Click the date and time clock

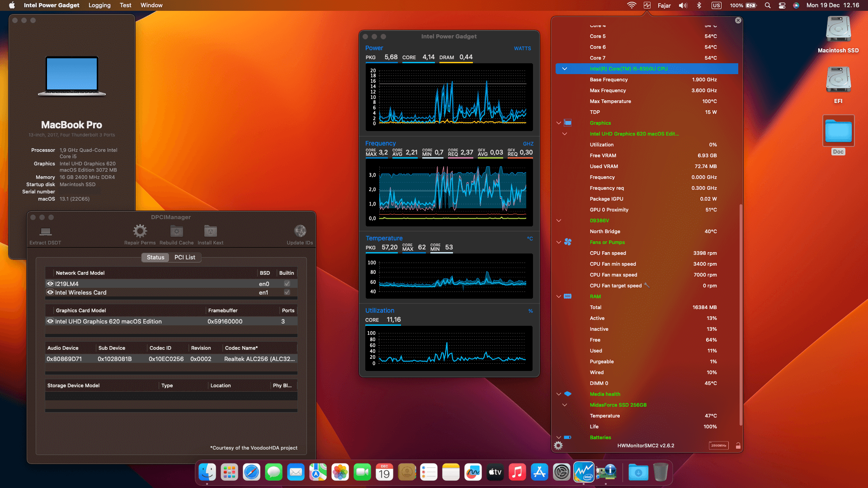point(833,5)
